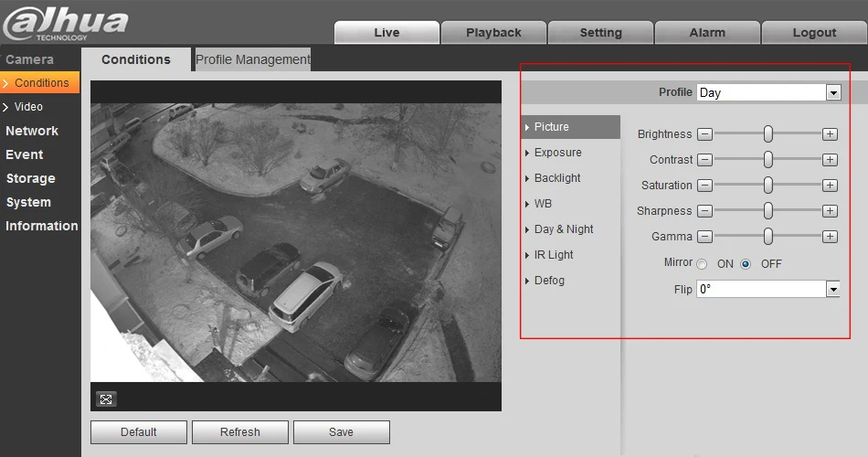The height and width of the screenshot is (457, 868).
Task: Select the Mirror OFF radio button
Action: point(746,264)
